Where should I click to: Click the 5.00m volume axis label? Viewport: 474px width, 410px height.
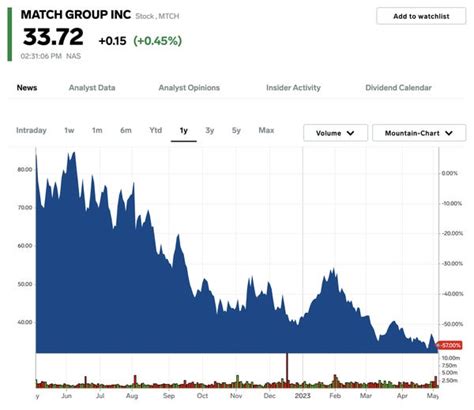(x=450, y=372)
